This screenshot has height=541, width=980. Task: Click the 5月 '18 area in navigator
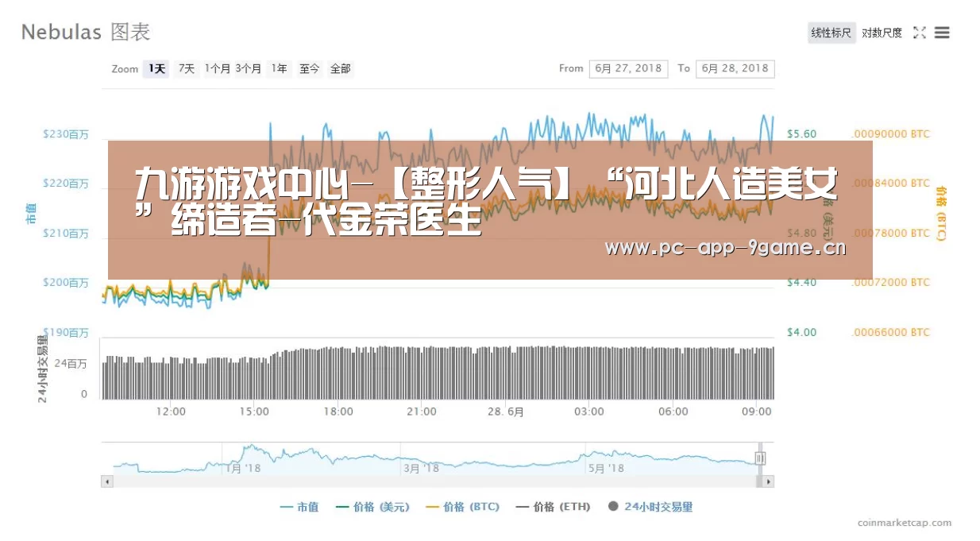[x=606, y=469]
